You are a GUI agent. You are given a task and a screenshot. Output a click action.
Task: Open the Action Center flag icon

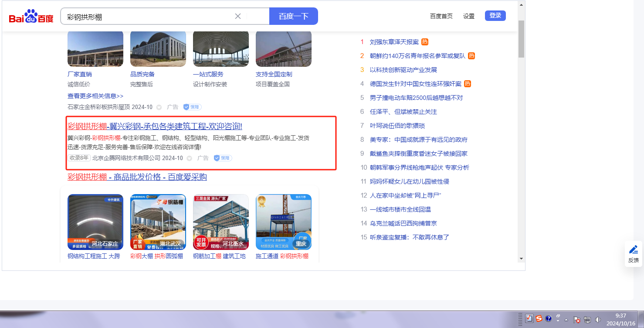pyautogui.click(x=577, y=319)
